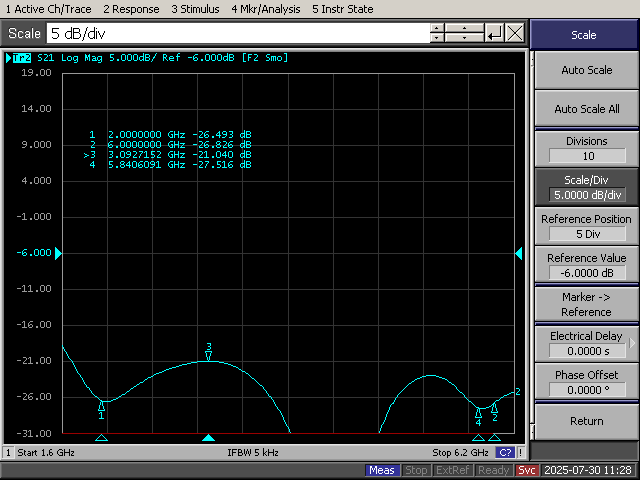Viewport: 640px width, 480px height.
Task: Click the softkey panel divider handle
Action: (x=532, y=245)
